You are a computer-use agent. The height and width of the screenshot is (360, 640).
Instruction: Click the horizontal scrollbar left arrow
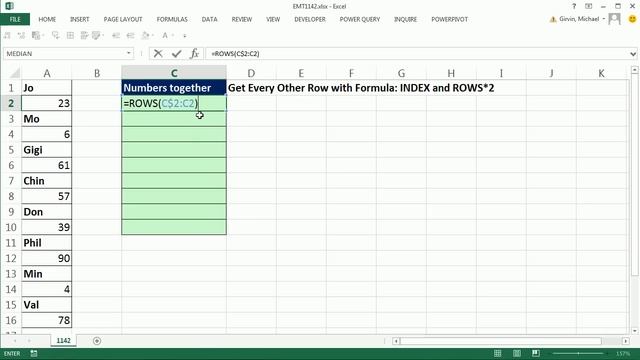point(396,341)
